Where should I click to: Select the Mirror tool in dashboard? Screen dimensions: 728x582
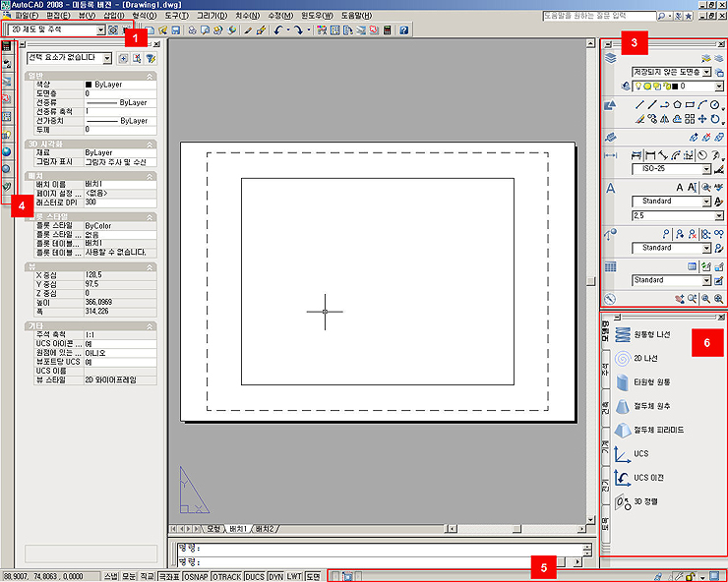click(x=665, y=119)
